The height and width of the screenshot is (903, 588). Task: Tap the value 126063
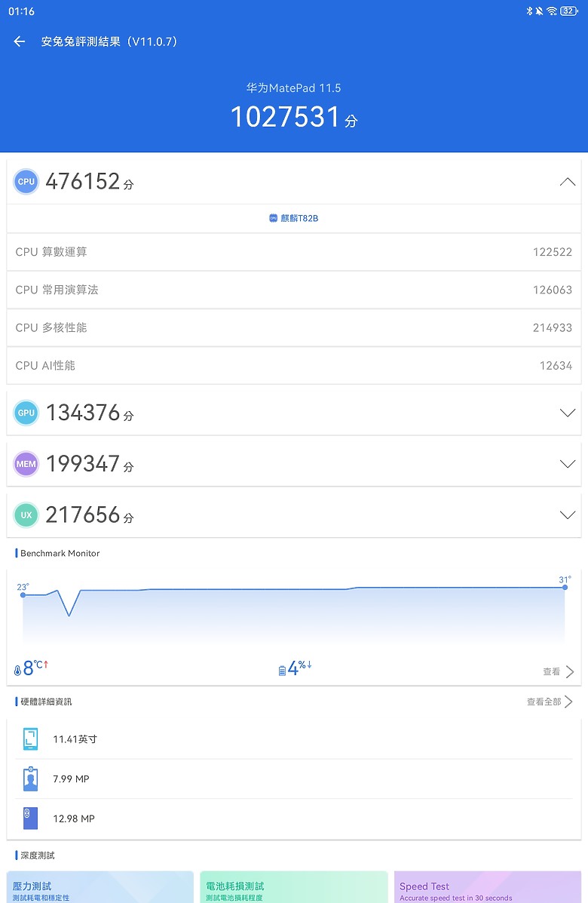[x=553, y=290]
